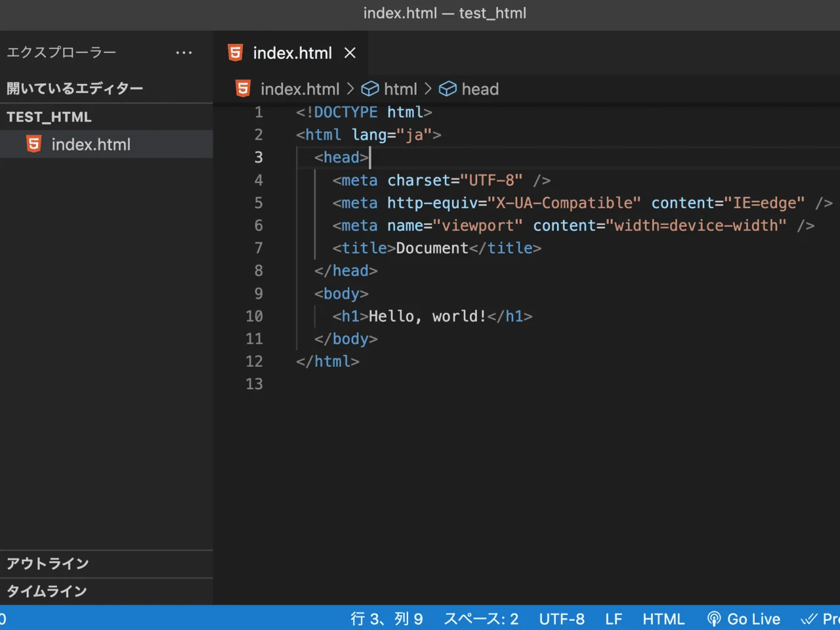Screen dimensions: 840x630
Task: Click line number 1 in the gutter
Action: click(259, 112)
